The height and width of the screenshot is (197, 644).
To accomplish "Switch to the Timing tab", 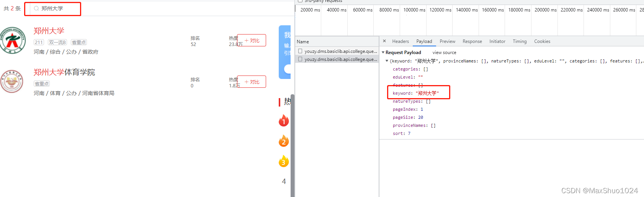I will (x=520, y=41).
